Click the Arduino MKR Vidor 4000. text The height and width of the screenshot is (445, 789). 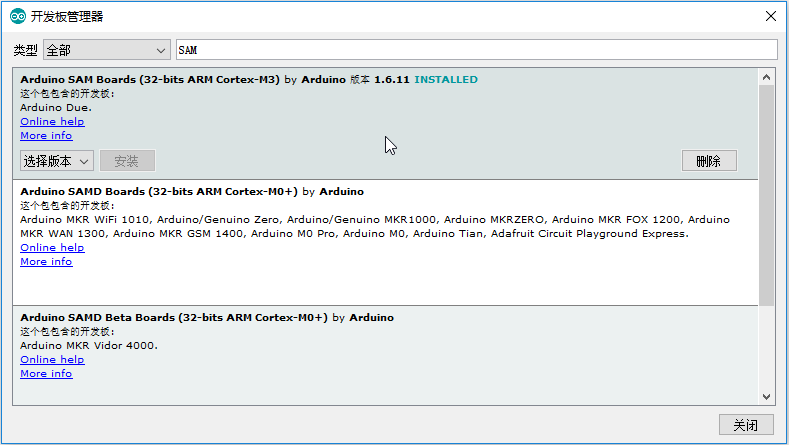[89, 345]
